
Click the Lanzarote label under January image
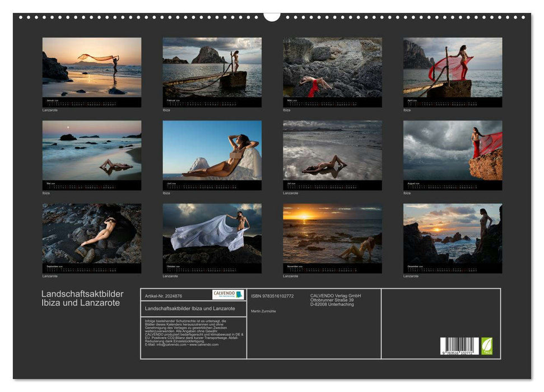click(x=50, y=110)
